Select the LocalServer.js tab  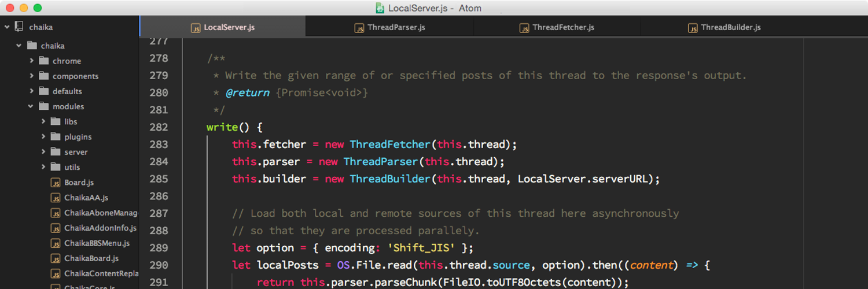coord(229,27)
